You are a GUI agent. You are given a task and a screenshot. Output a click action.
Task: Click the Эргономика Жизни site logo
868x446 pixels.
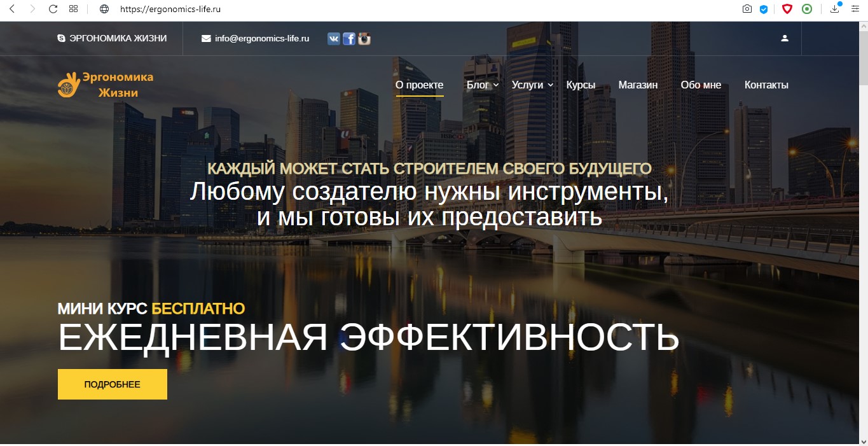(x=105, y=84)
